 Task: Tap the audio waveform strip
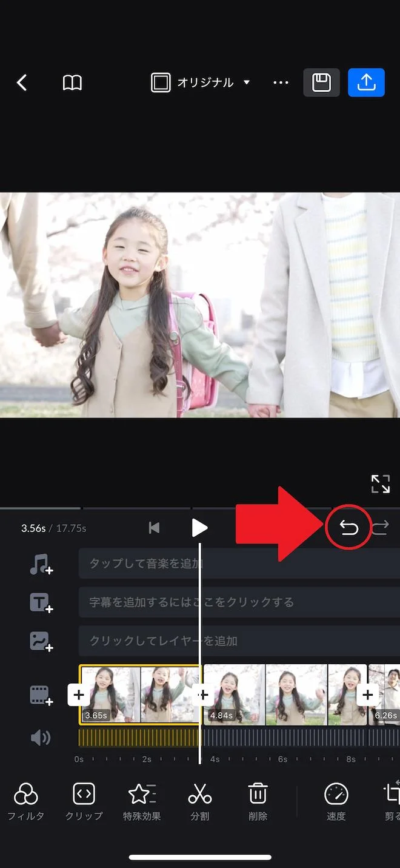(x=239, y=738)
